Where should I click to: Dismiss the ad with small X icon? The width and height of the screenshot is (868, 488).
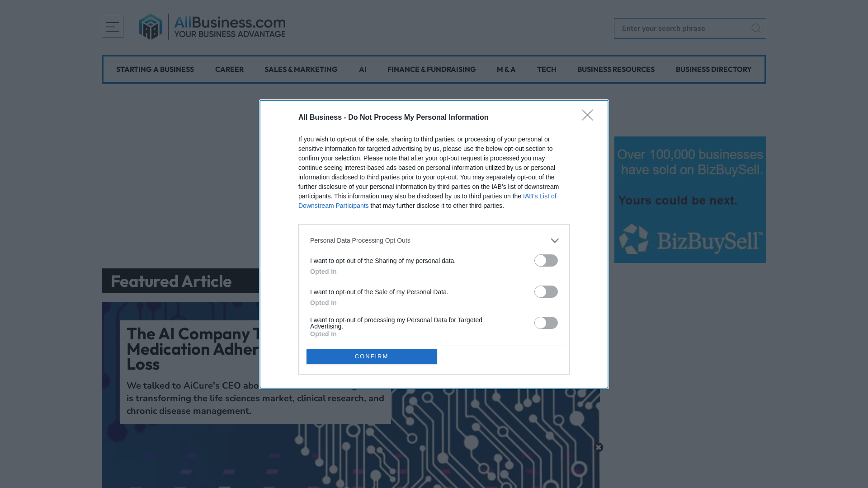point(599,447)
